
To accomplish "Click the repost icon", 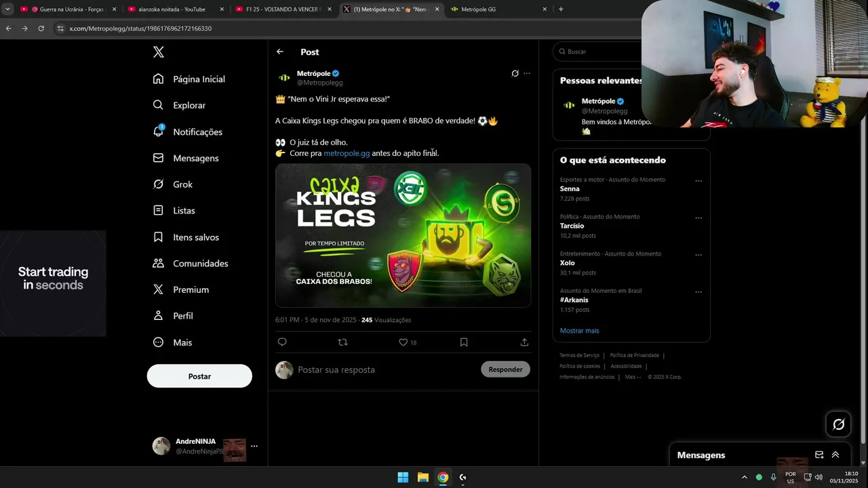I will click(x=342, y=342).
